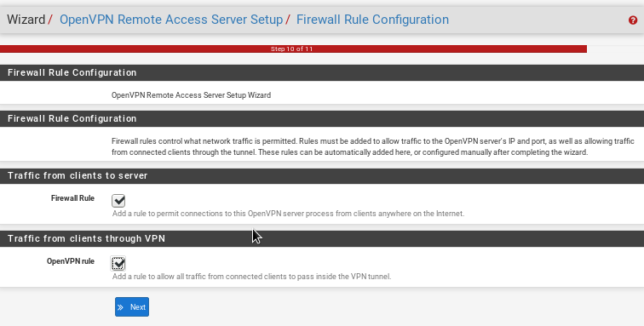Click the 'Firewall rules control what network traffic' paragraph

click(373, 146)
